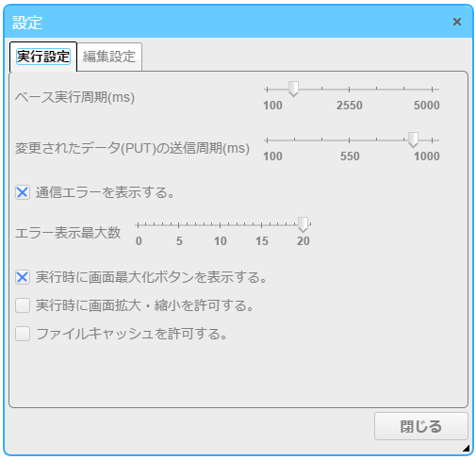Toggle the 通信エラーを表示する checkbox
The height and width of the screenshot is (460, 476).
(23, 192)
